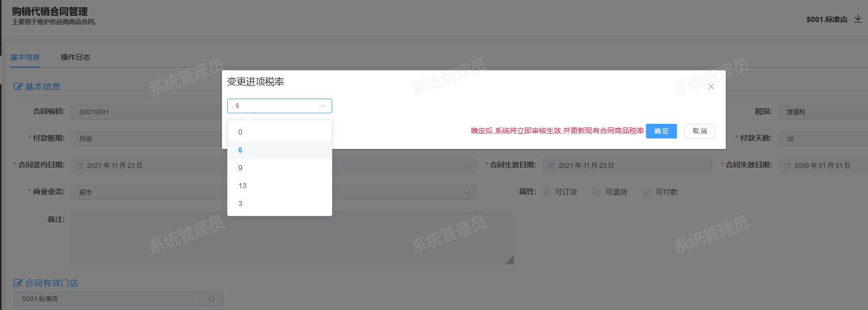Click the 付款账期 field showing 月结

click(x=146, y=138)
